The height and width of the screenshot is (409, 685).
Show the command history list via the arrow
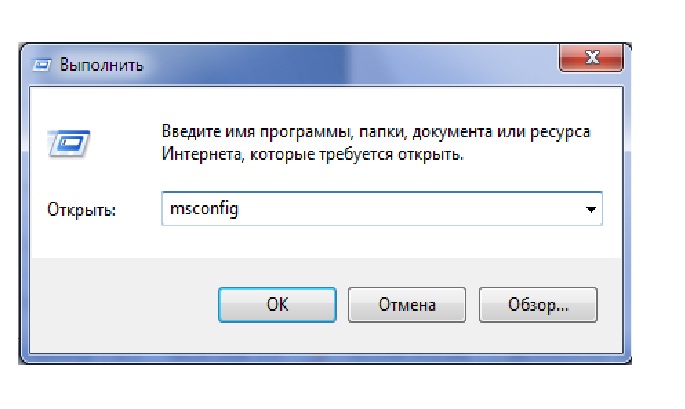point(591,209)
